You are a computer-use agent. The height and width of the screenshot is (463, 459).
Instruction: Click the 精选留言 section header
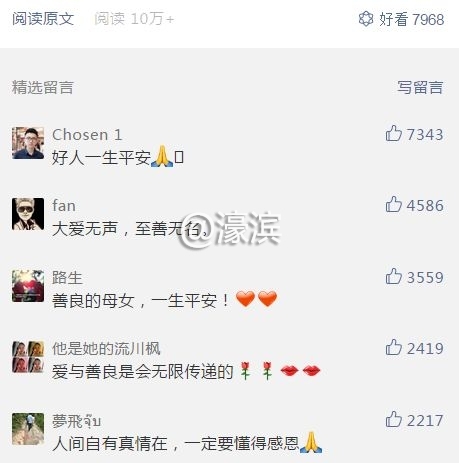[43, 88]
